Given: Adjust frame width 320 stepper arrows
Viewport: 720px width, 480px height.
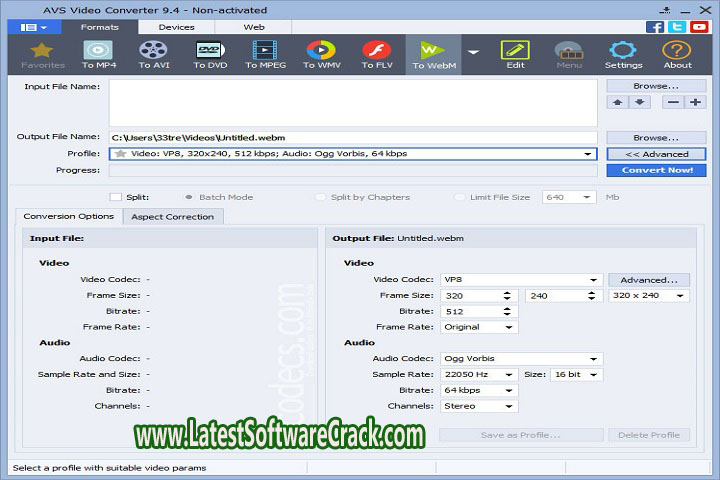Looking at the screenshot, I should point(507,296).
